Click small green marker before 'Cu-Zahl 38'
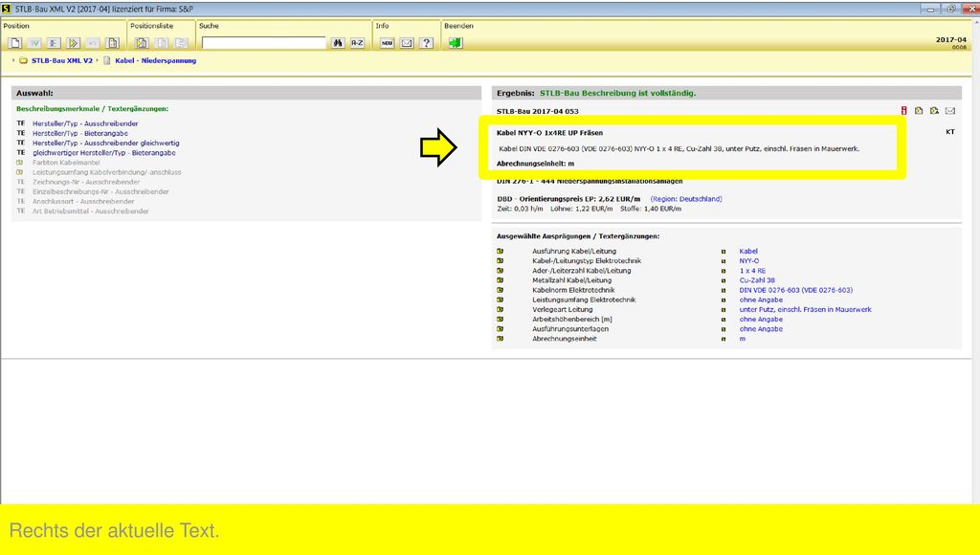 (724, 280)
